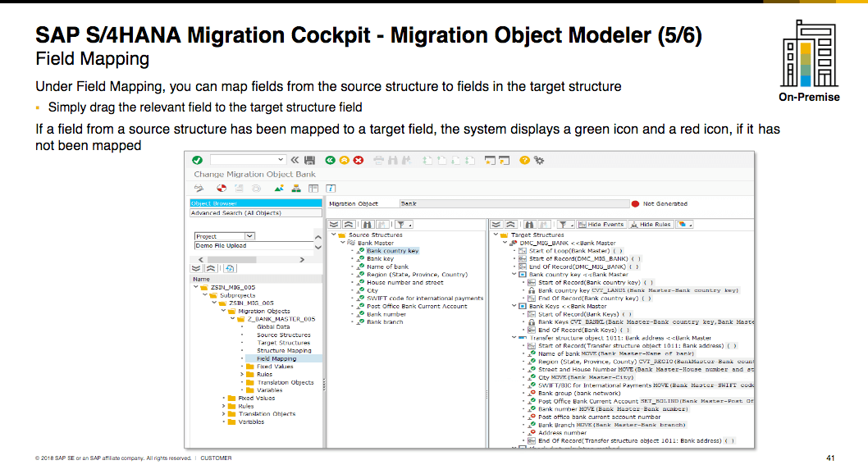The height and width of the screenshot is (474, 868).
Task: Open the command field dropdown
Action: [281, 160]
